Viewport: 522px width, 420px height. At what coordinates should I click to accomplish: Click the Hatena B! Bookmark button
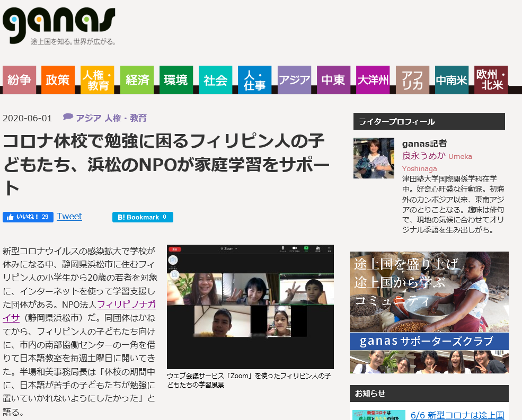[142, 217]
